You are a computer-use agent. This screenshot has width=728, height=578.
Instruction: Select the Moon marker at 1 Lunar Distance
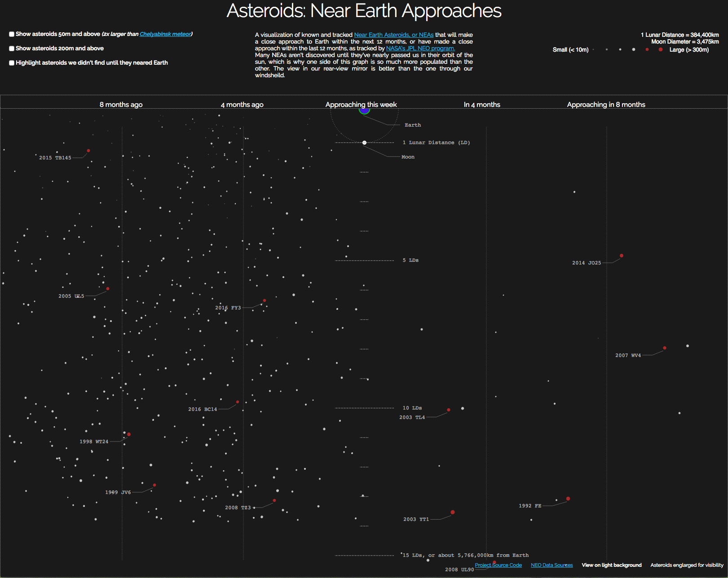(363, 142)
